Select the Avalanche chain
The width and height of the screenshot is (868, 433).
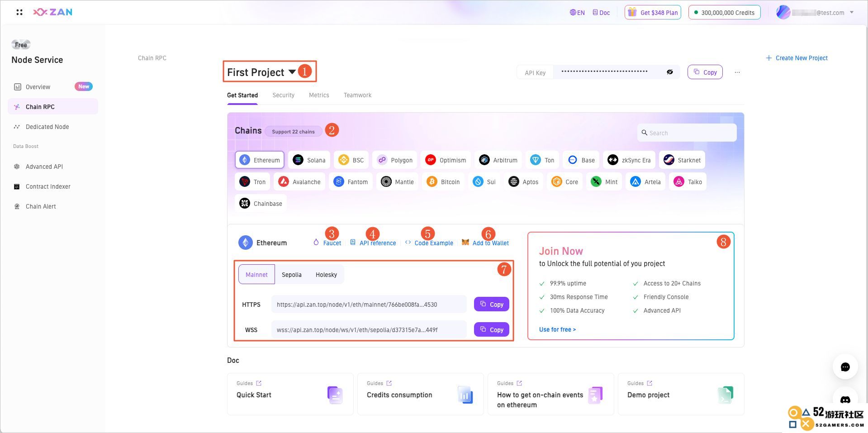(299, 181)
